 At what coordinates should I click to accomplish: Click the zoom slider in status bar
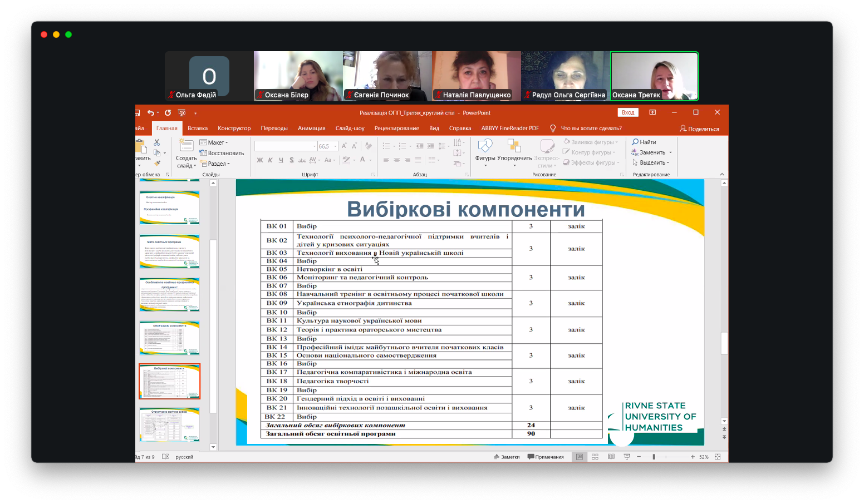click(x=654, y=457)
